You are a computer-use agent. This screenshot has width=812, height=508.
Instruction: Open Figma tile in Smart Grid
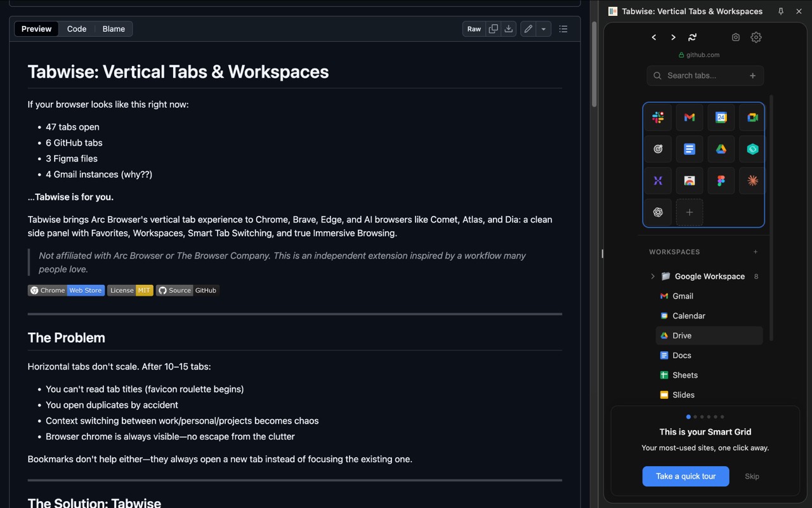721,181
